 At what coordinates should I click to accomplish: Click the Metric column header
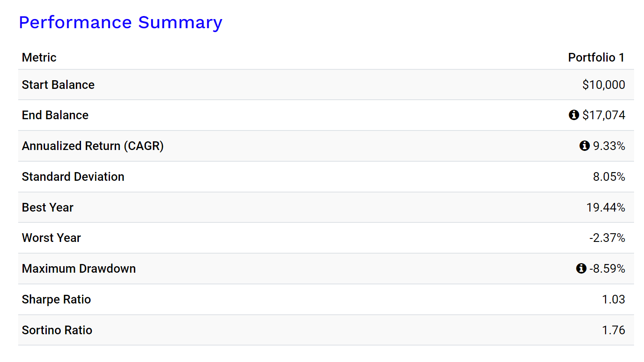tap(39, 58)
